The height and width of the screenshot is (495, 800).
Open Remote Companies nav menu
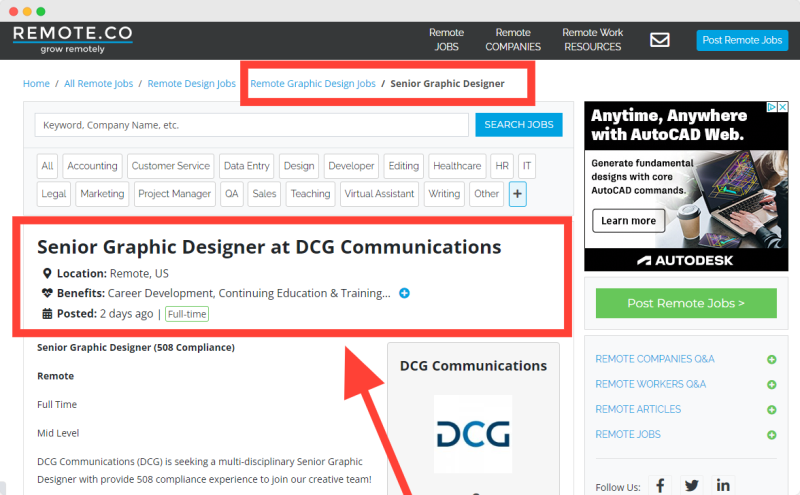point(513,40)
